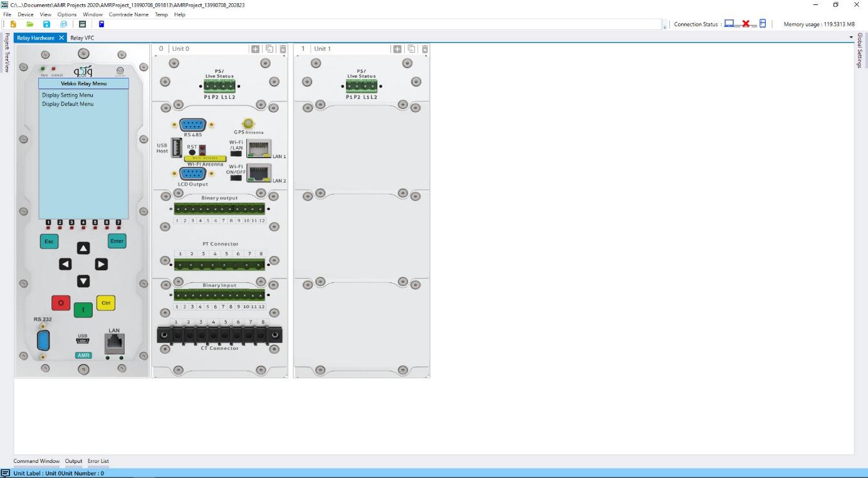Click the Save All toolbar icon

tap(63, 24)
